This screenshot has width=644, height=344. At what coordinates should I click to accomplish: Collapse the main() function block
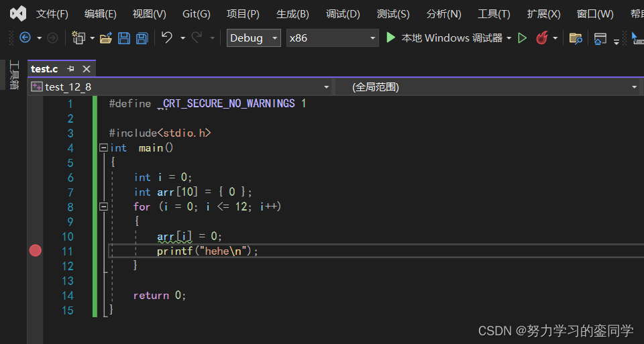click(x=103, y=148)
